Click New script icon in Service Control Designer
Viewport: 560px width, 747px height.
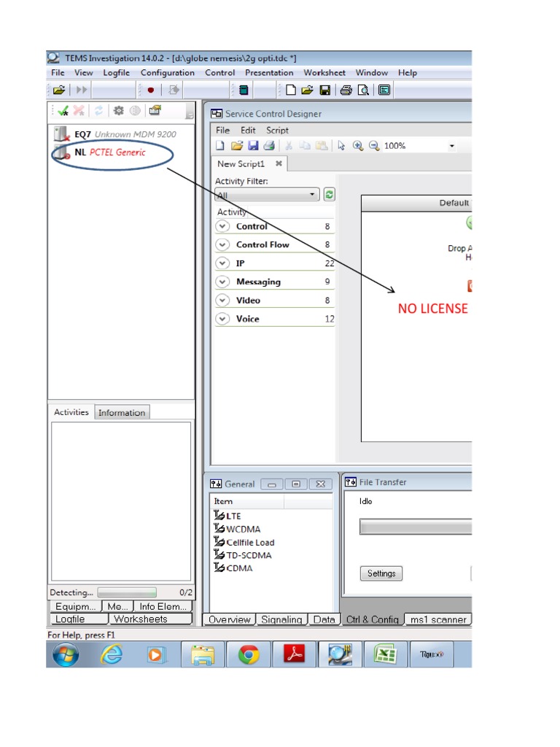pyautogui.click(x=219, y=146)
